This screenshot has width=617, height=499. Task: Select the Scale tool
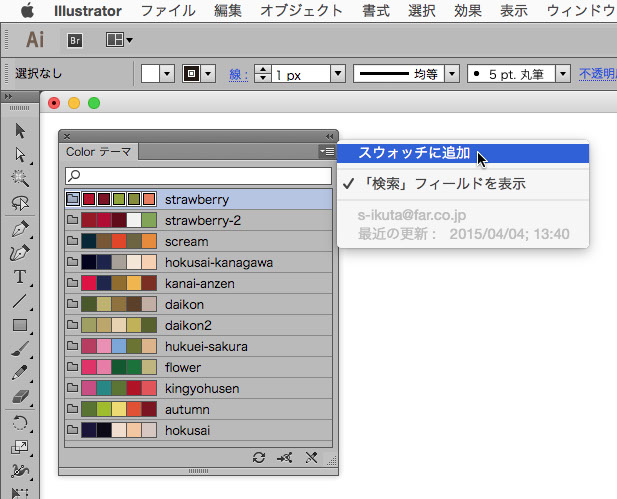(20, 447)
